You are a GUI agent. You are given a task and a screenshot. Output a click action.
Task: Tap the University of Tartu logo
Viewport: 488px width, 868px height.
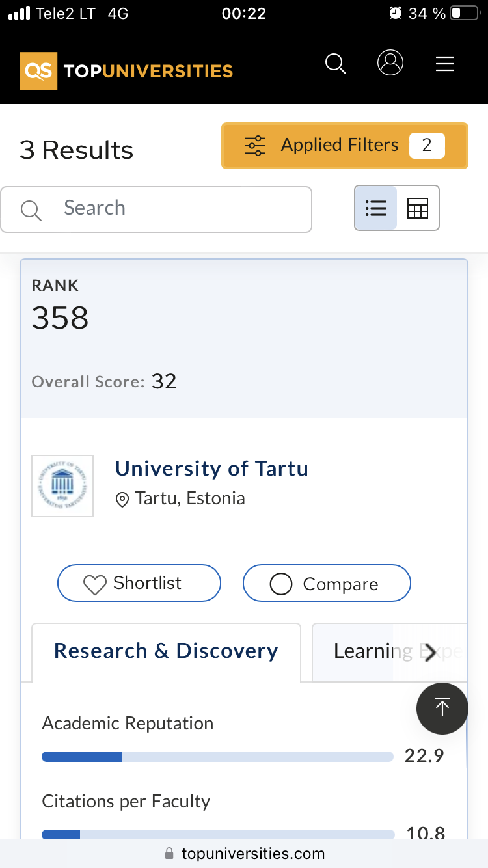62,486
